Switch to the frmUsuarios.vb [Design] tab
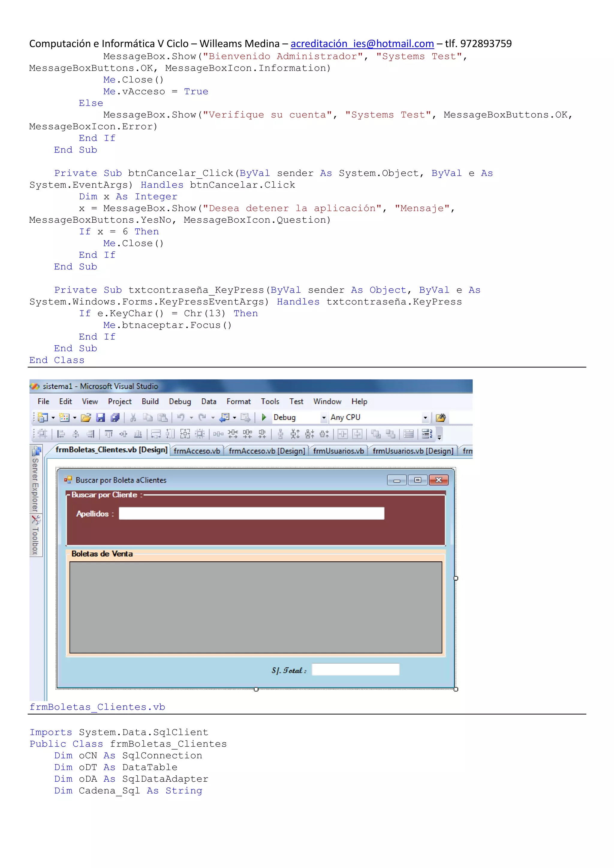Image resolution: width=614 pixels, height=868 pixels. pyautogui.click(x=413, y=451)
